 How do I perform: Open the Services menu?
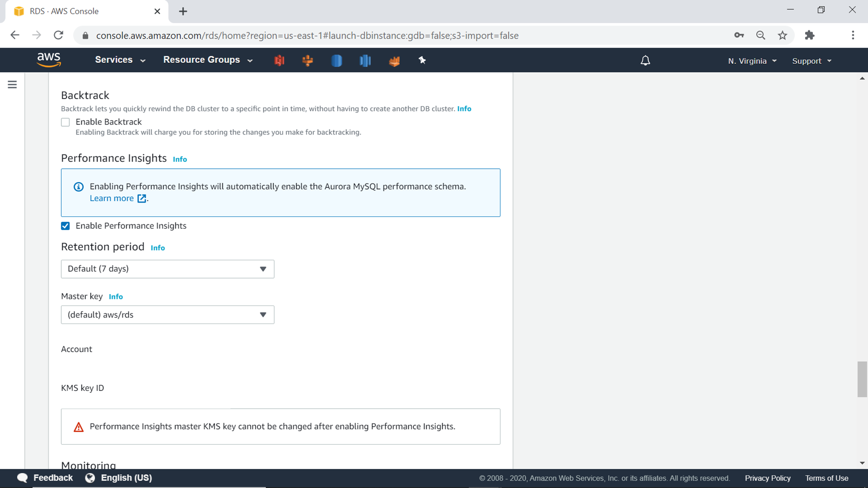(x=120, y=60)
